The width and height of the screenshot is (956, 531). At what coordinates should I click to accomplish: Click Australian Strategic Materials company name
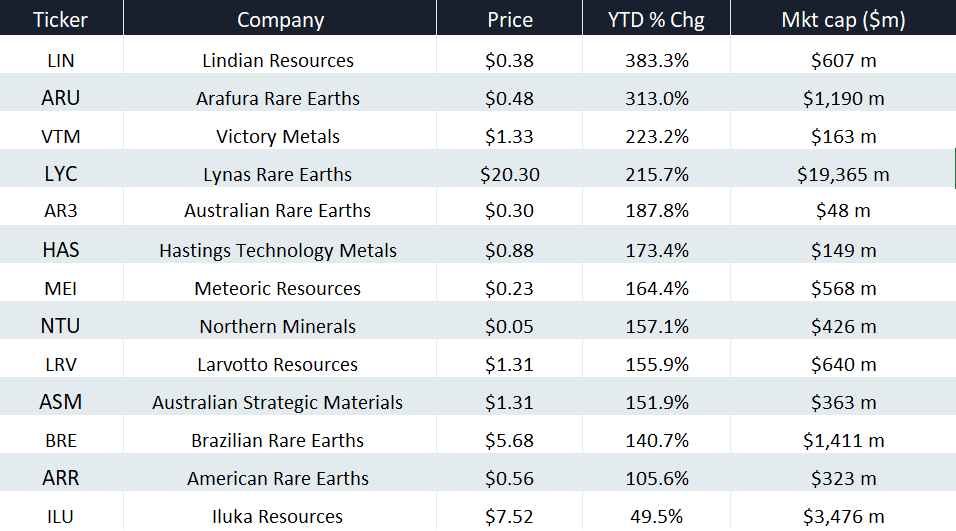click(278, 402)
